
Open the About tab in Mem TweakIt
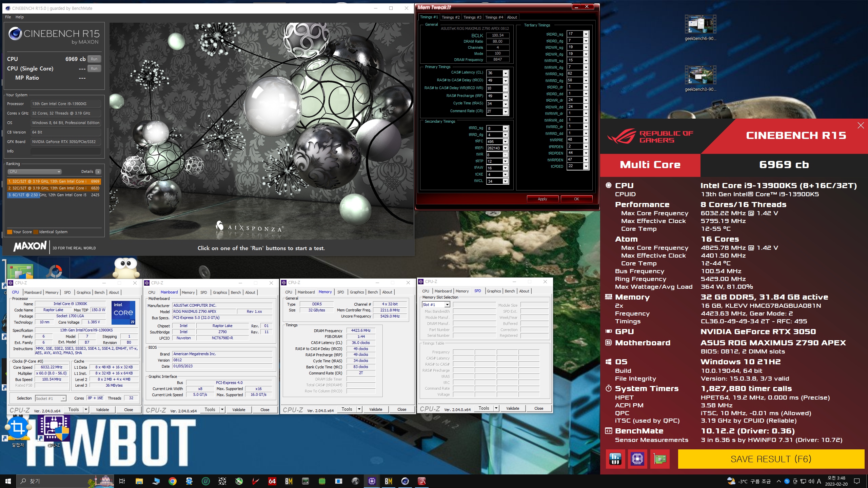click(512, 17)
